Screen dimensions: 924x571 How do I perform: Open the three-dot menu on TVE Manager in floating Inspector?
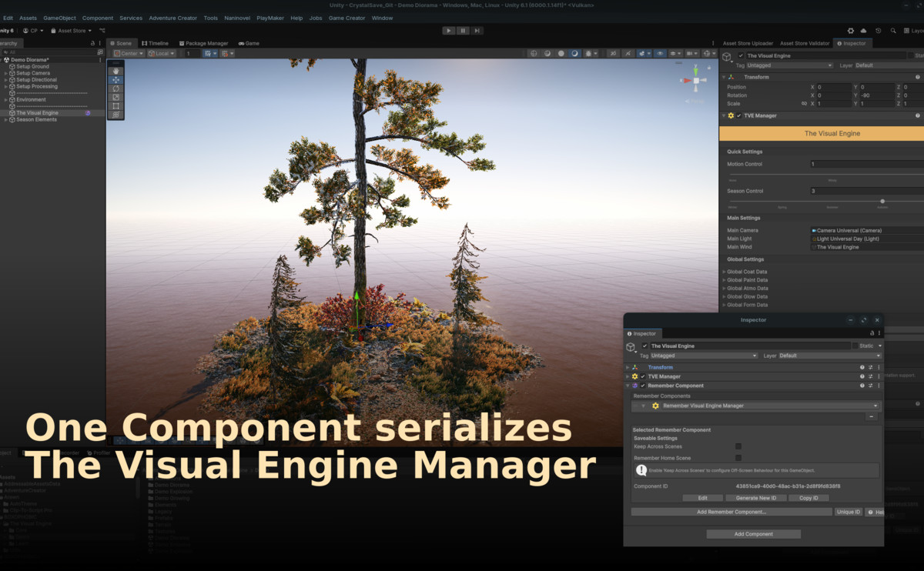tap(879, 376)
